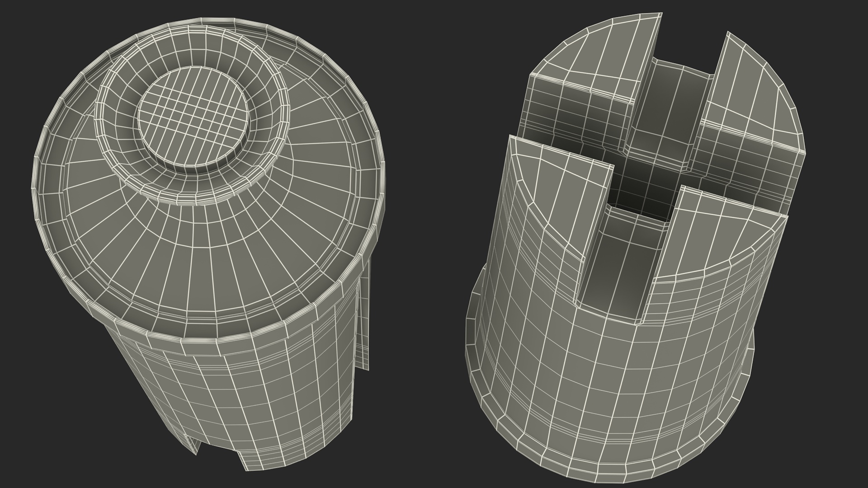Viewport: 868px width, 488px height.
Task: Pick the small raised disc on left model
Action: [193, 117]
